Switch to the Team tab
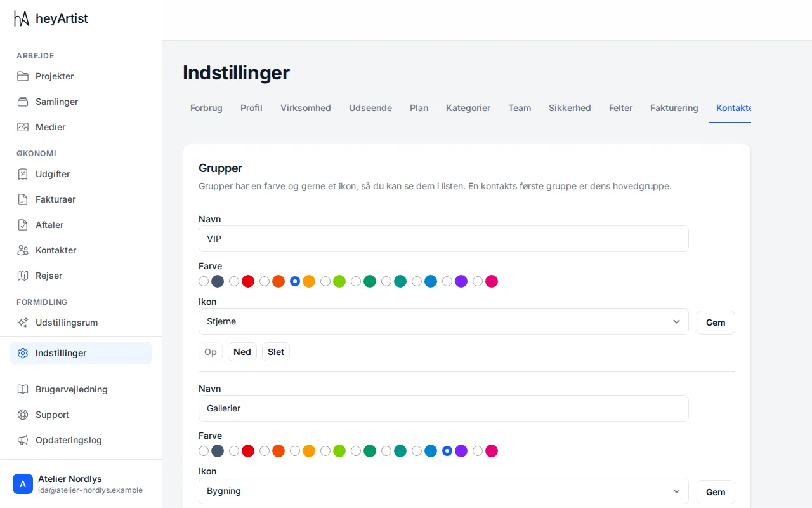Viewport: 812px width, 508px height. pyautogui.click(x=520, y=108)
